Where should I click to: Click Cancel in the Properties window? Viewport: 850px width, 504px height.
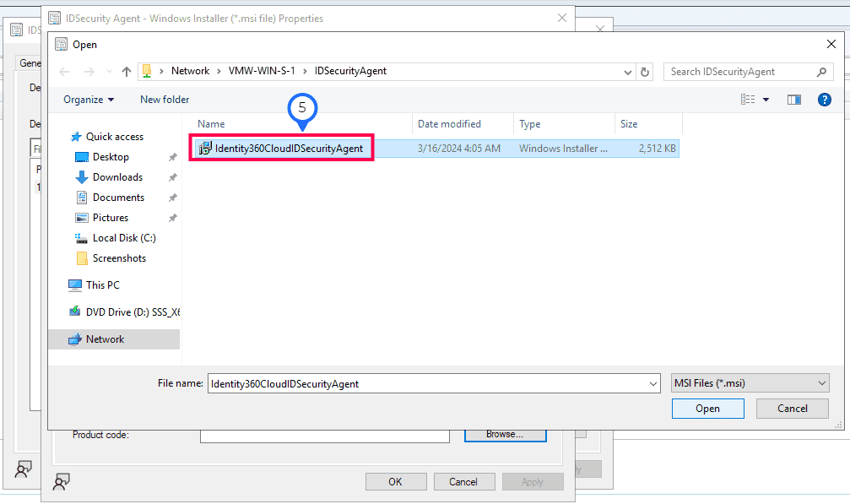pyautogui.click(x=463, y=482)
